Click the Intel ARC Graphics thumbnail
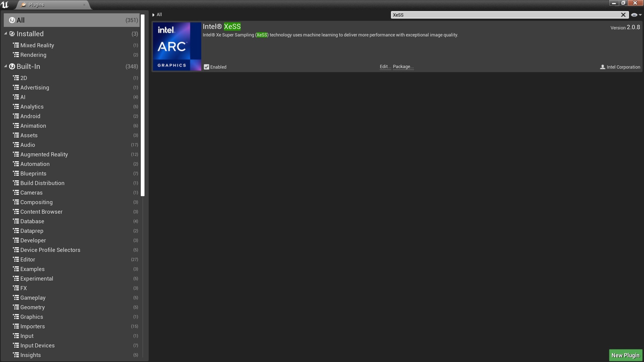The width and height of the screenshot is (644, 362). [177, 46]
